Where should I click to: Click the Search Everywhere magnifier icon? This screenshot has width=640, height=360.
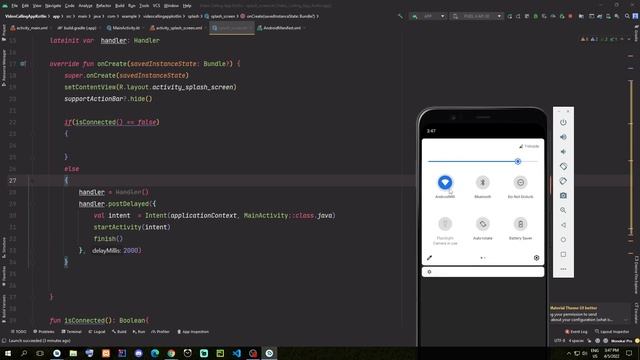coord(627,16)
